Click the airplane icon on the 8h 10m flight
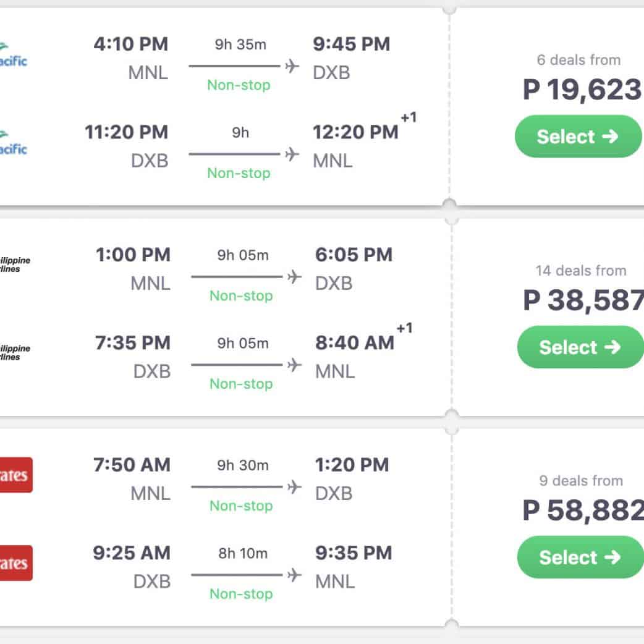Image resolution: width=644 pixels, height=644 pixels. [x=295, y=575]
